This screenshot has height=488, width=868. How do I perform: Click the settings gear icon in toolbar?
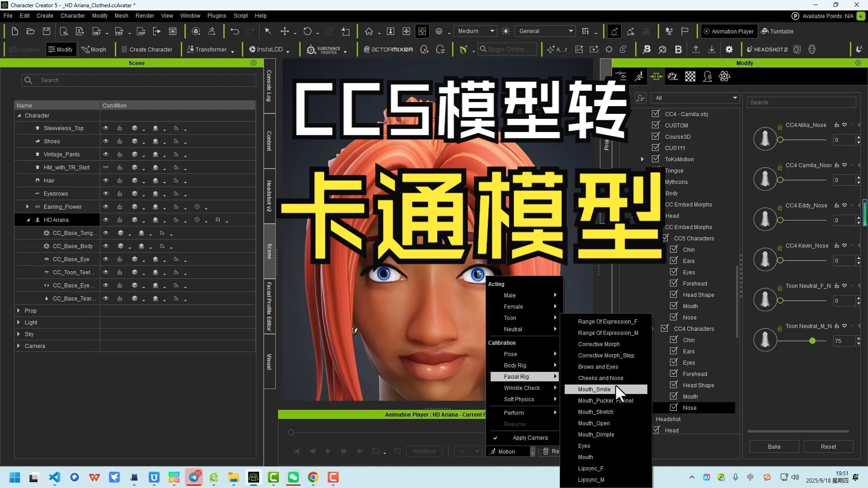pos(729,49)
